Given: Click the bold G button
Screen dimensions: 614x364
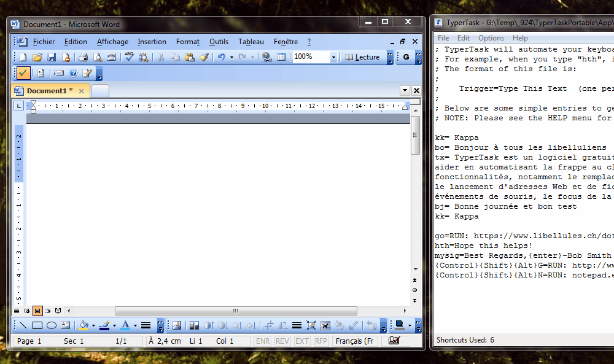Looking at the screenshot, I should tap(406, 58).
